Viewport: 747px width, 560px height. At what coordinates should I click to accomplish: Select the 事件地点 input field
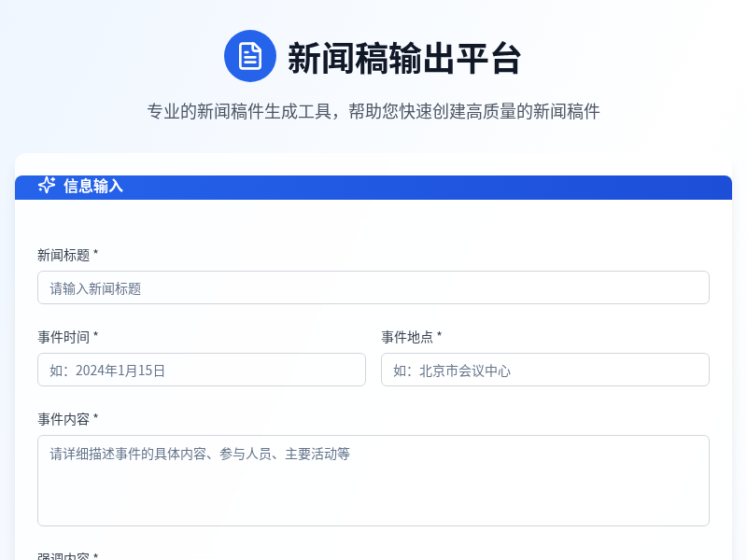(545, 370)
